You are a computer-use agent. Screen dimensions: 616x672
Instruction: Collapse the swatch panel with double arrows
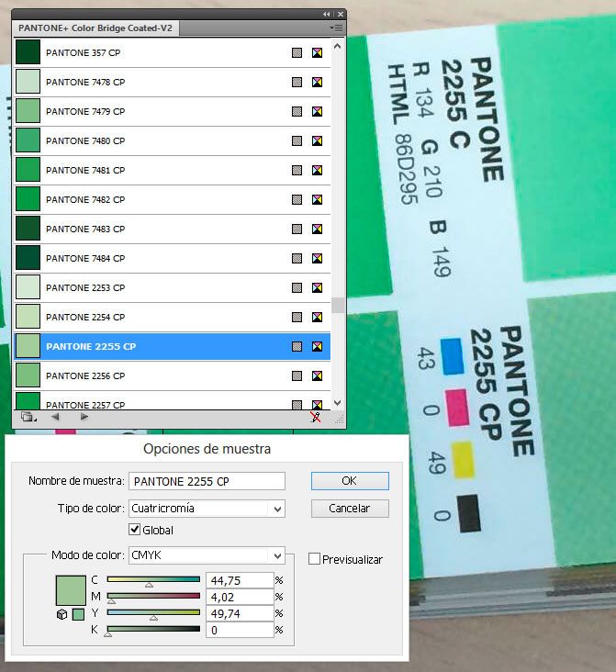coord(327,14)
